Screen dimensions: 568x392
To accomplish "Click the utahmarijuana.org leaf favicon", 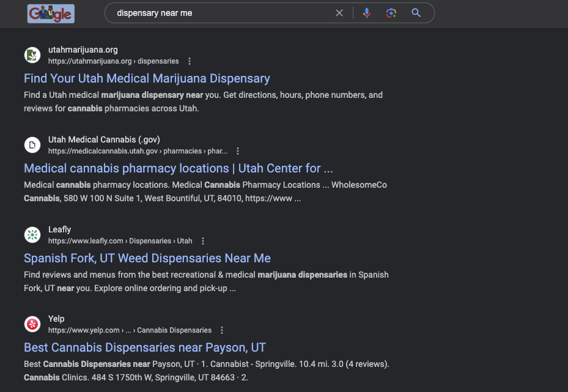I will [x=32, y=55].
